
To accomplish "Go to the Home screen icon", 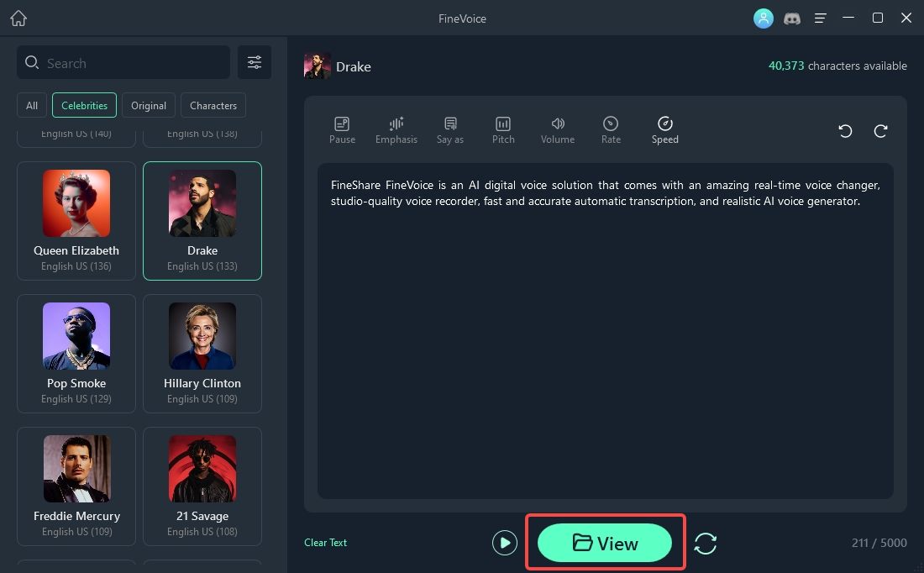I will coord(18,18).
